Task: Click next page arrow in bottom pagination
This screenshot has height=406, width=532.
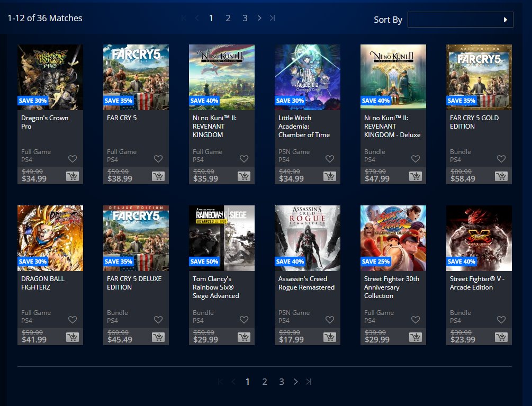Action: point(296,382)
